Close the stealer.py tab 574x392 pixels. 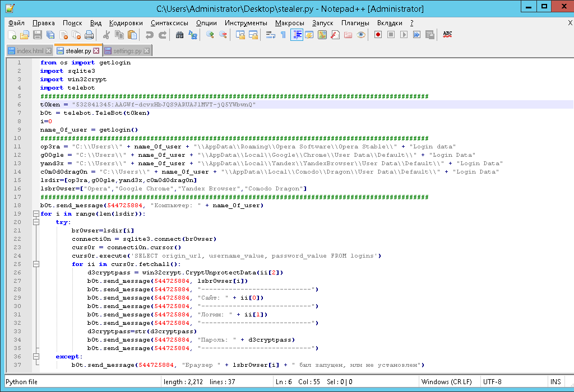[x=96, y=50]
